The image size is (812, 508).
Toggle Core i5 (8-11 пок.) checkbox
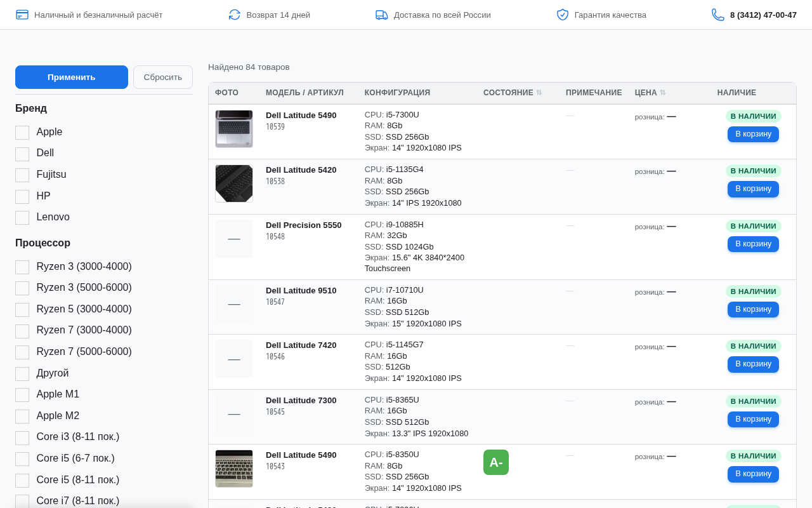point(22,481)
